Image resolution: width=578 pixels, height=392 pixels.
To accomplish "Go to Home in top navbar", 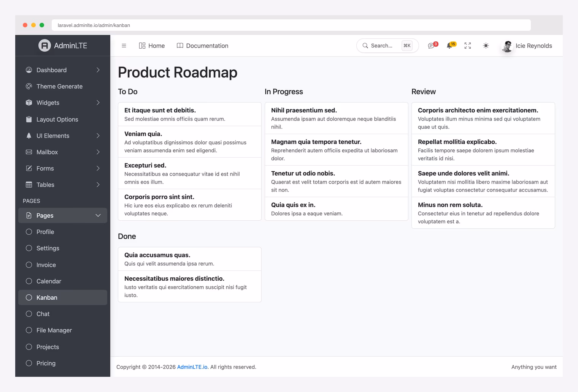I will tap(152, 46).
